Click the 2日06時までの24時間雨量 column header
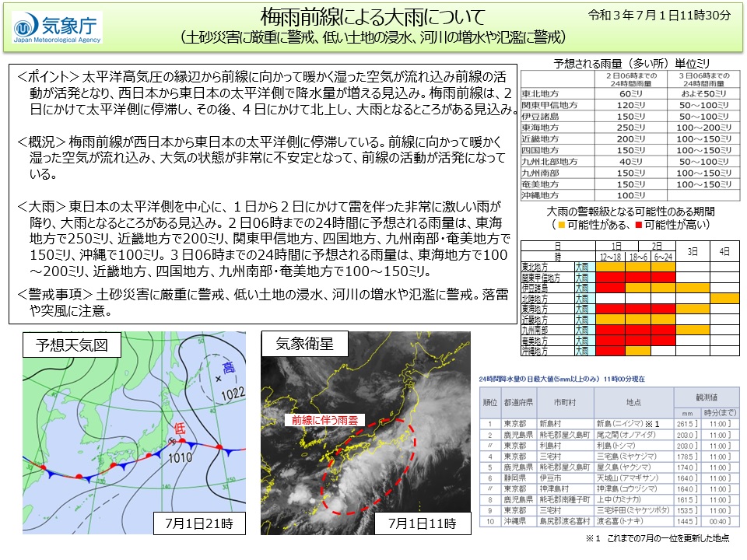Screen dimensions: 747x560 coord(631,79)
